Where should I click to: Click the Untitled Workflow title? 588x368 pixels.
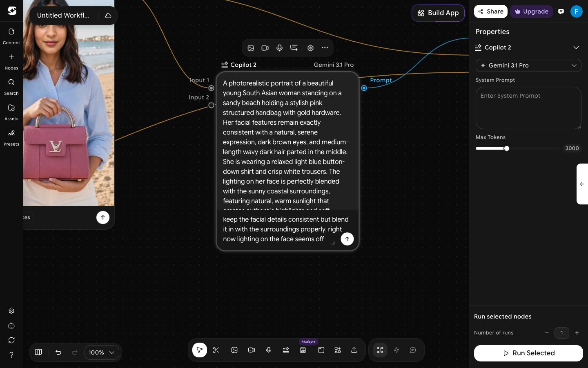coord(63,15)
